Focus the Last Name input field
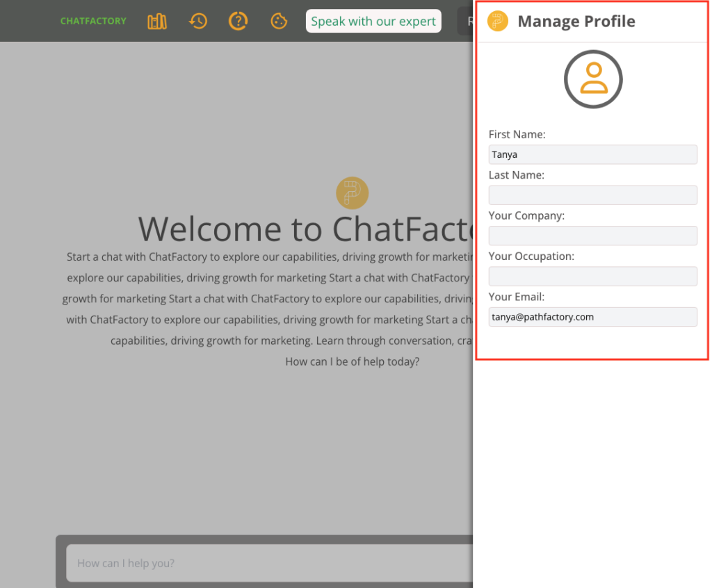 592,195
